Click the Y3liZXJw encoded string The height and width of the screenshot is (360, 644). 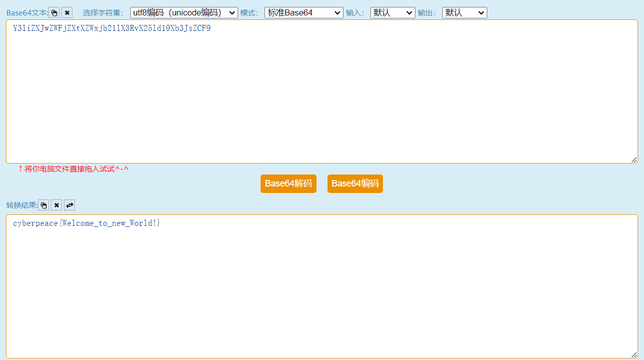[112, 28]
